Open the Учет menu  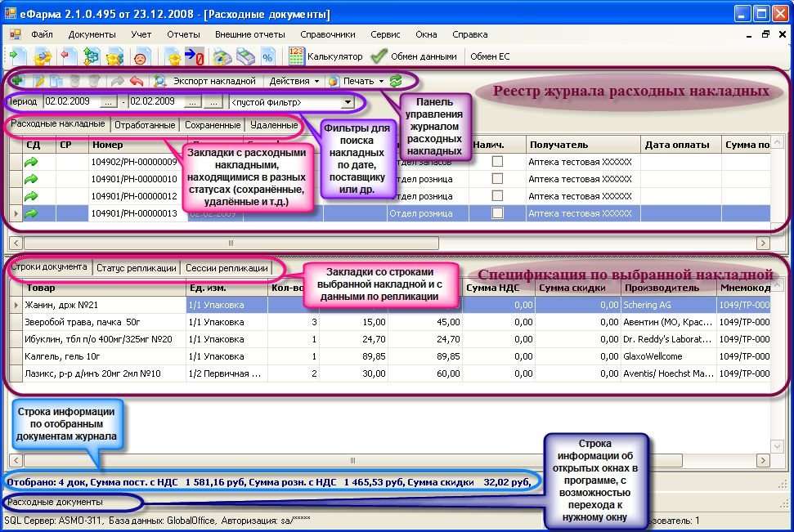[x=141, y=34]
